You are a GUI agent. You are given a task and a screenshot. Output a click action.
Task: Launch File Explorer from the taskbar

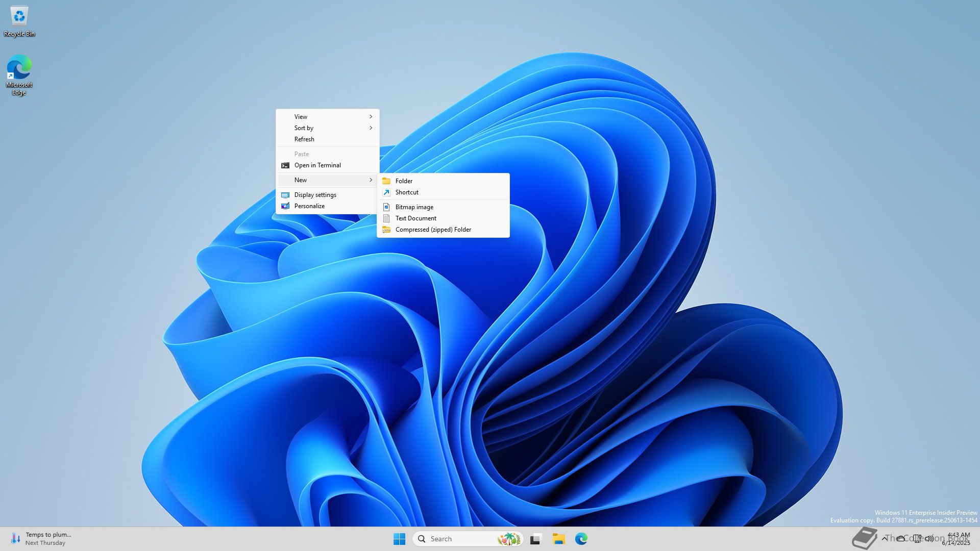(x=558, y=539)
